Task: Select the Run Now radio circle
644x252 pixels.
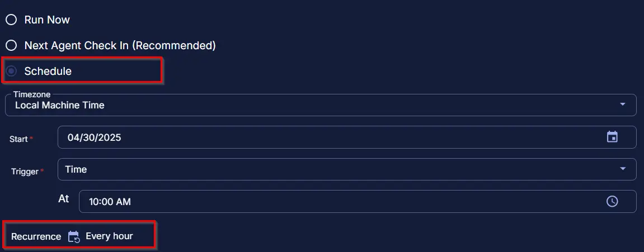Action: tap(11, 20)
